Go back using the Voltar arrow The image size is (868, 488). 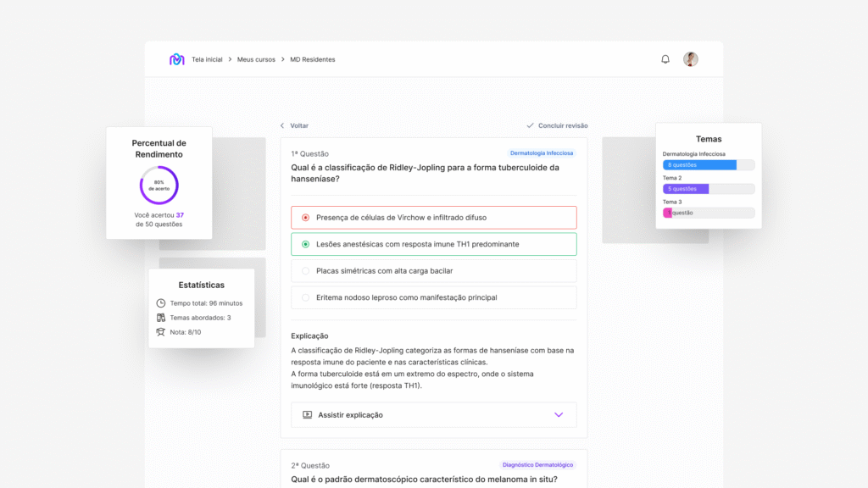[x=283, y=125]
